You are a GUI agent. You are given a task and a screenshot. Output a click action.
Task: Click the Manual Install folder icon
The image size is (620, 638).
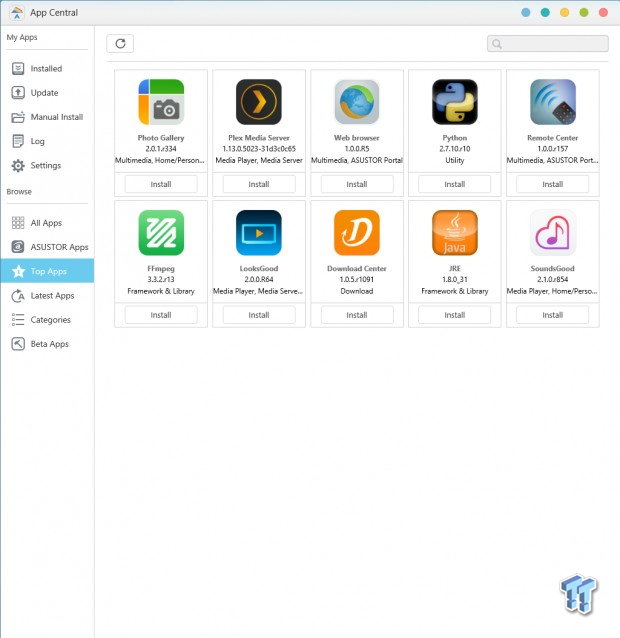pos(18,117)
